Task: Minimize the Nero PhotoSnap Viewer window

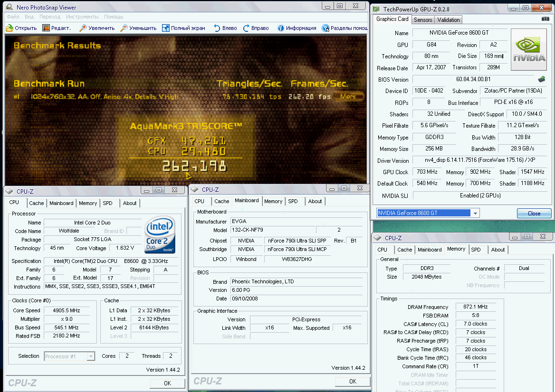Action: [x=327, y=6]
